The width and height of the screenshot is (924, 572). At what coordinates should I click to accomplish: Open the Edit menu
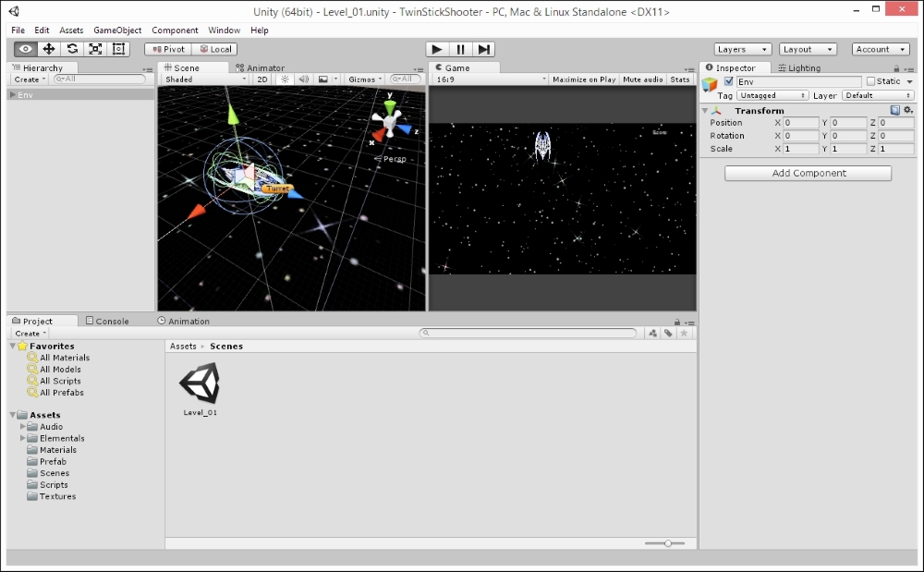point(42,30)
